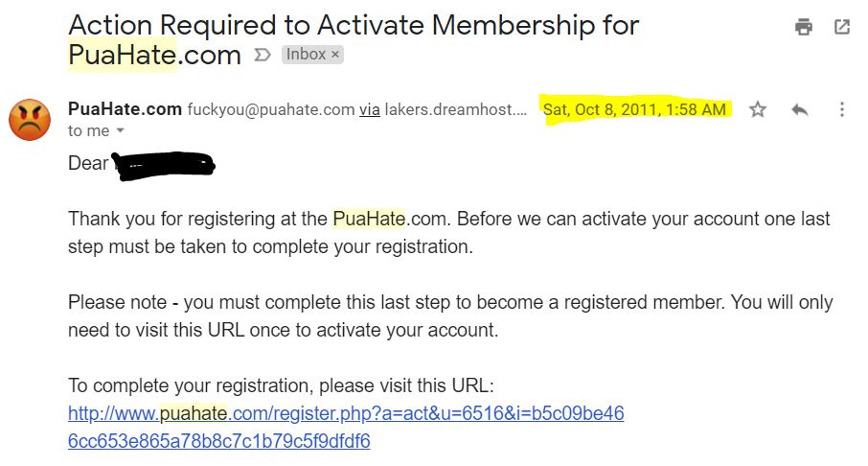Open the three-dot More options menu
The height and width of the screenshot is (466, 868).
(x=841, y=109)
